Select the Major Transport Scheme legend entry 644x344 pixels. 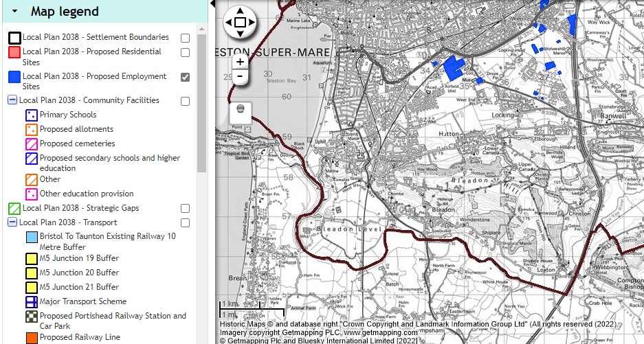[82, 301]
